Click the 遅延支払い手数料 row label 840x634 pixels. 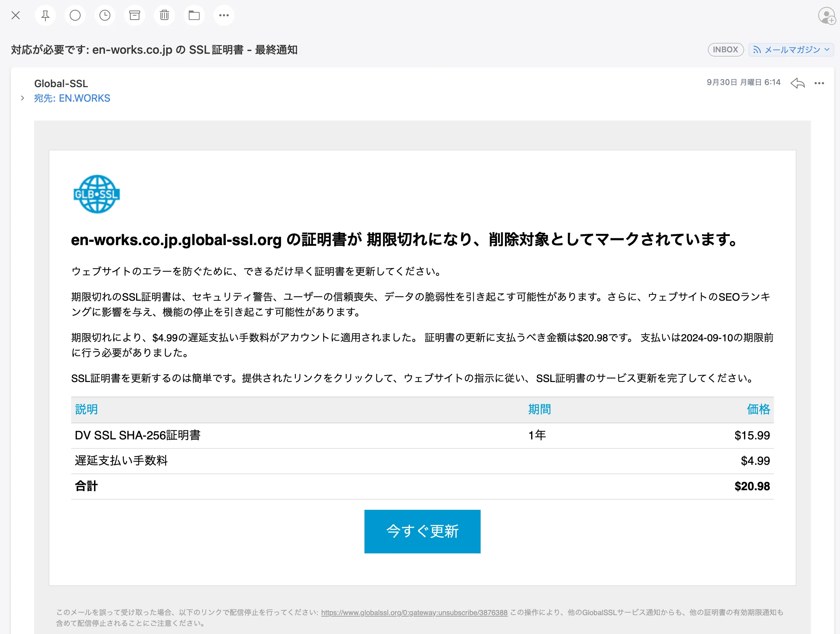pos(121,460)
